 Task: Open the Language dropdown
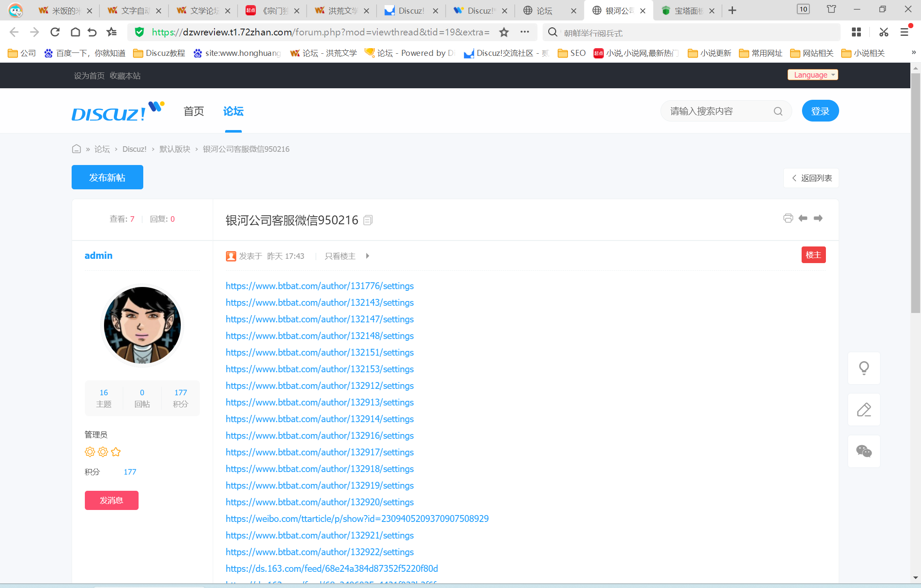click(813, 75)
